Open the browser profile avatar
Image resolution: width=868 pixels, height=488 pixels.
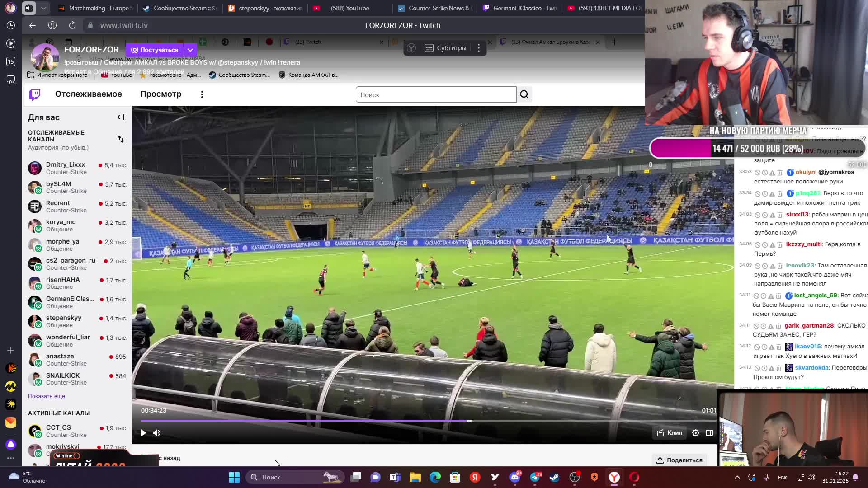point(11,8)
